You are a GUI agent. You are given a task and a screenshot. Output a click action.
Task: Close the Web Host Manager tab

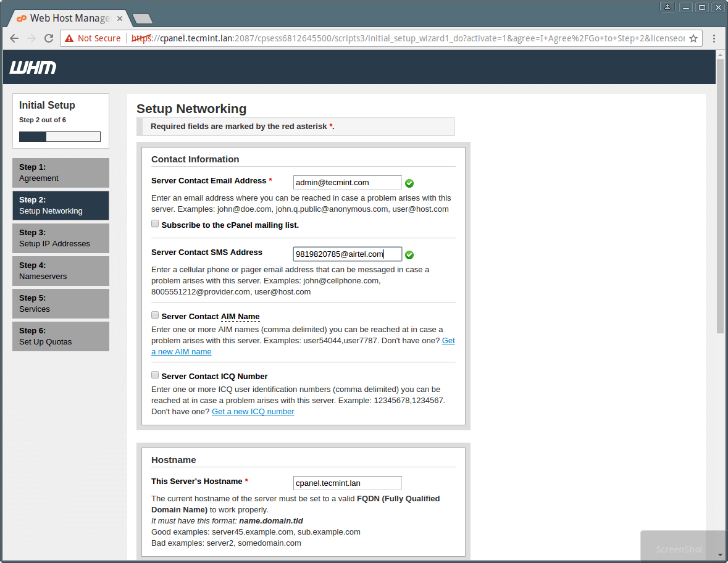pyautogui.click(x=120, y=19)
